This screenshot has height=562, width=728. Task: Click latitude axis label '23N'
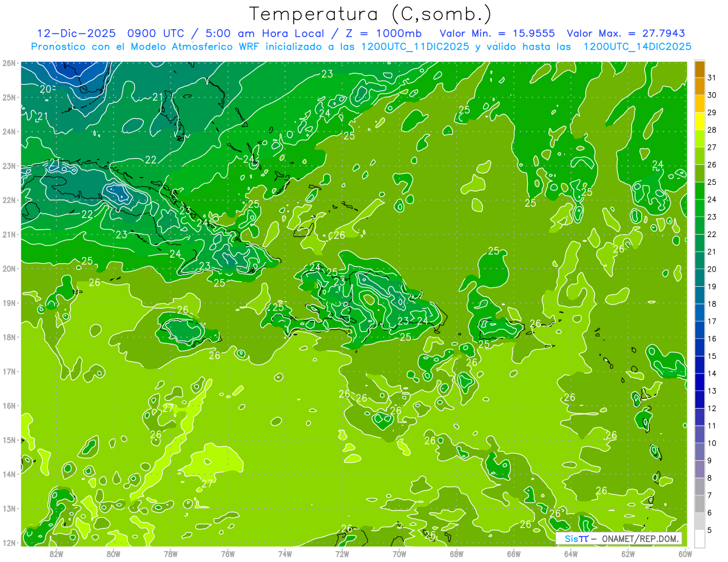tap(8, 166)
